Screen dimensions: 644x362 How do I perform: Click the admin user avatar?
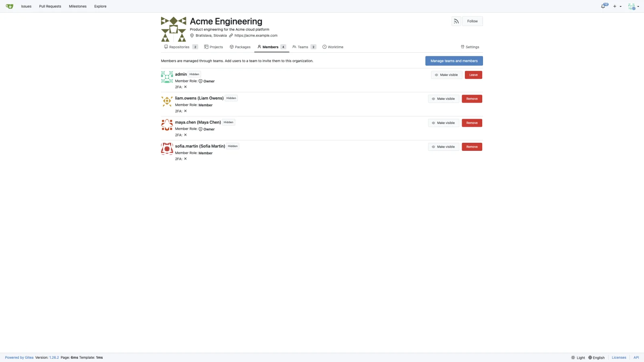coord(167,77)
